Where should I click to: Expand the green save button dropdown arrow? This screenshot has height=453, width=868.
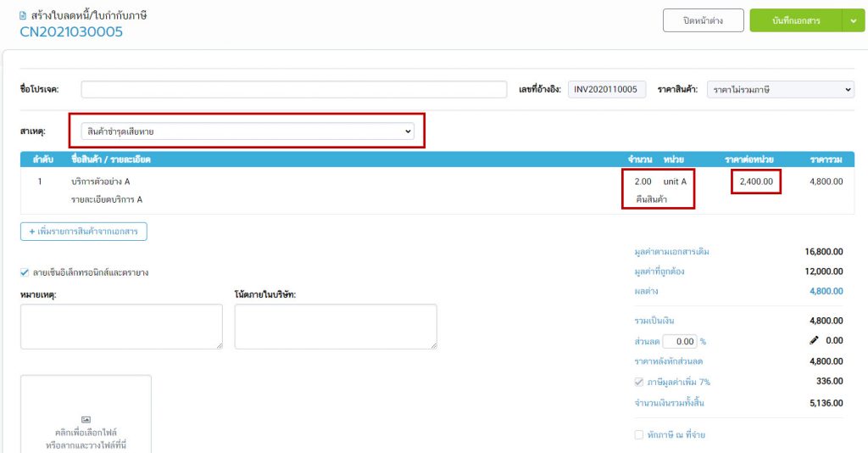pyautogui.click(x=853, y=21)
